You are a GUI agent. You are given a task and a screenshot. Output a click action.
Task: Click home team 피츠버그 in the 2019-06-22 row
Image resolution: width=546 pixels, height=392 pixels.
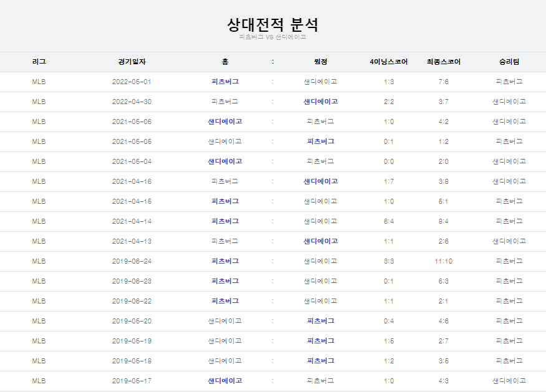point(225,301)
